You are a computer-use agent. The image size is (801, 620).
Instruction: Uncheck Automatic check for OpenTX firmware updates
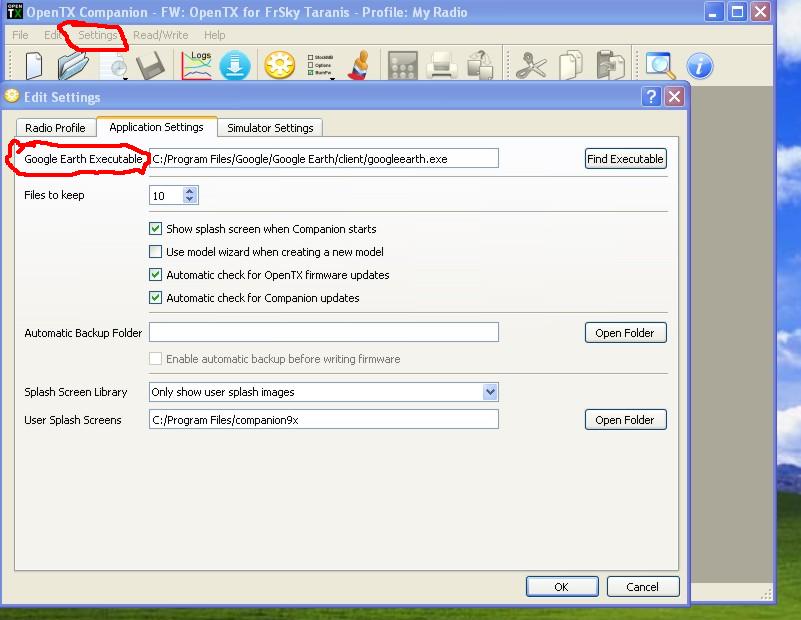[x=155, y=275]
